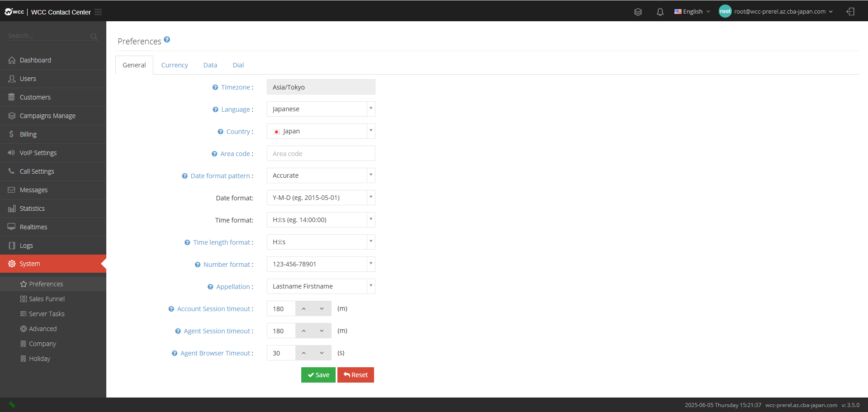
Task: Click the Agent Browser Timeout help icon
Action: (x=175, y=353)
